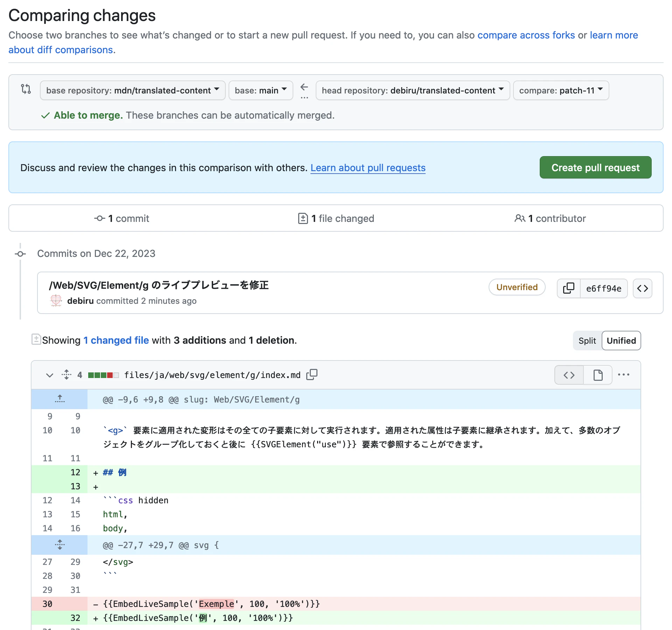Open files/ja/web/svg/element/g/index.md path
This screenshot has width=672, height=630.
pyautogui.click(x=212, y=375)
